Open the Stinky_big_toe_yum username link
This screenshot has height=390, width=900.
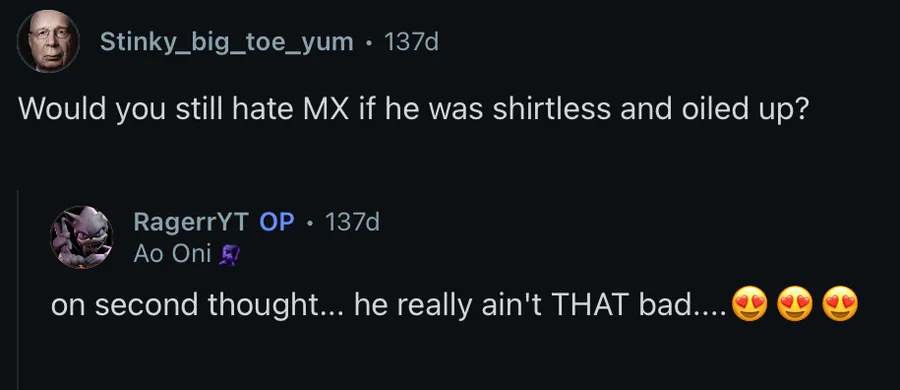(x=227, y=42)
